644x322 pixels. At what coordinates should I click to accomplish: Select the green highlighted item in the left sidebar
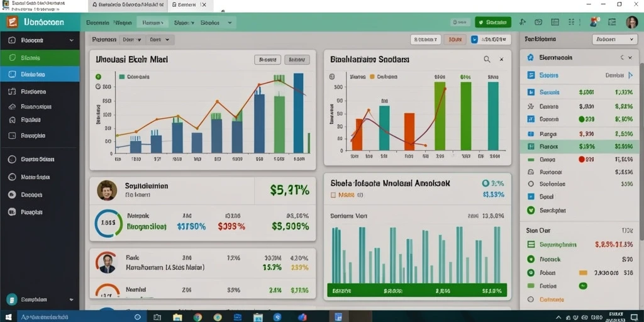(x=40, y=58)
